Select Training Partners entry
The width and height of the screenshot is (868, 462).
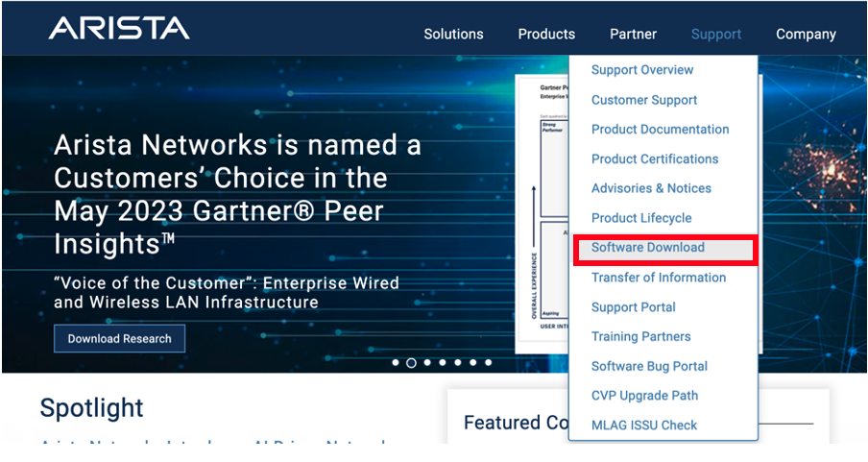coord(640,337)
